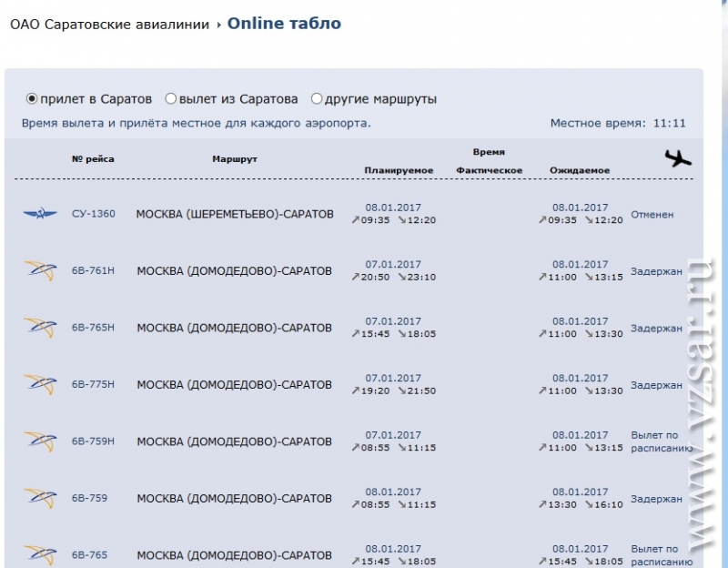Open flight number 6В-765Н

coord(93,328)
